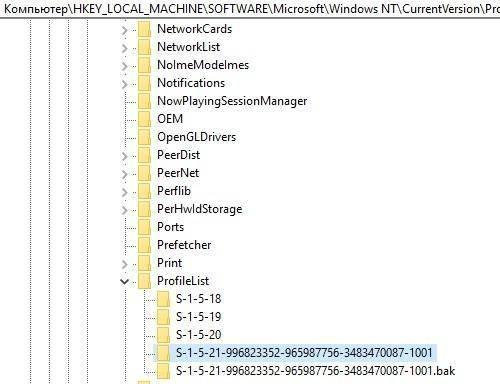Select the S-1-5-18 subkey label

(x=199, y=299)
